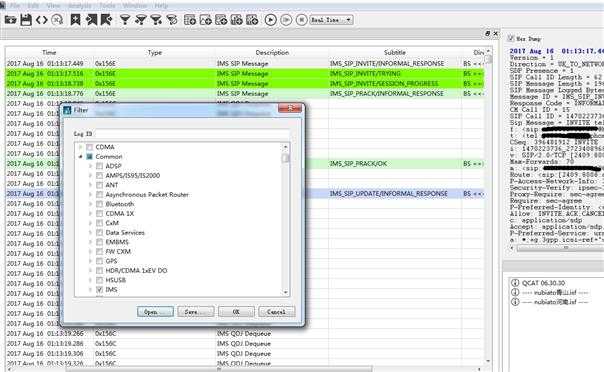Open the Window menu
604x372 pixels.
[x=134, y=5]
